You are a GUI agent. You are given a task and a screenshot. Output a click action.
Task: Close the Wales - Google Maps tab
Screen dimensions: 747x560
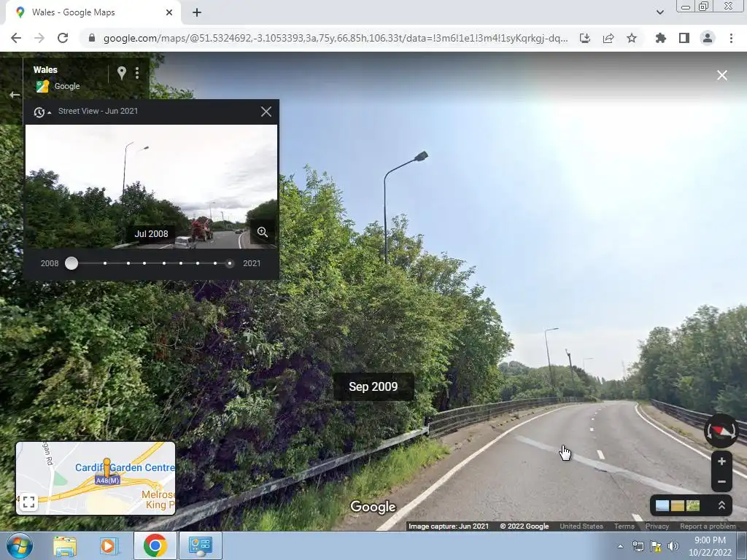click(x=169, y=12)
